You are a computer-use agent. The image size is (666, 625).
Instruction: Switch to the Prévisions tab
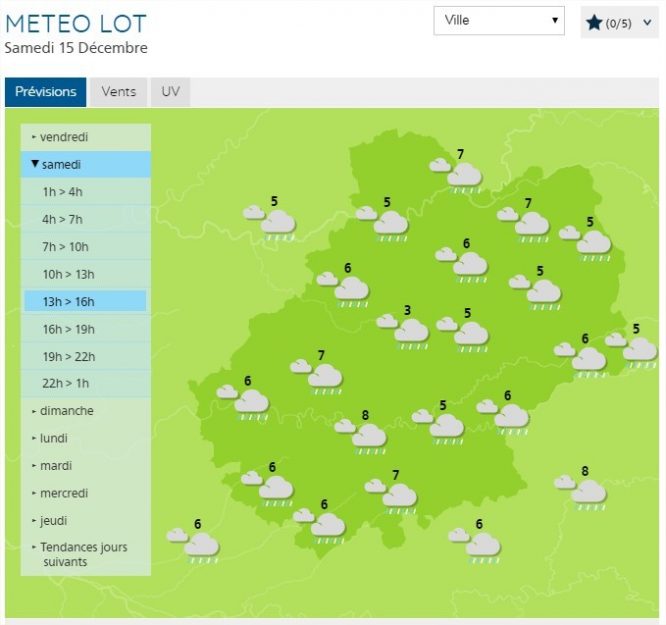pyautogui.click(x=45, y=92)
